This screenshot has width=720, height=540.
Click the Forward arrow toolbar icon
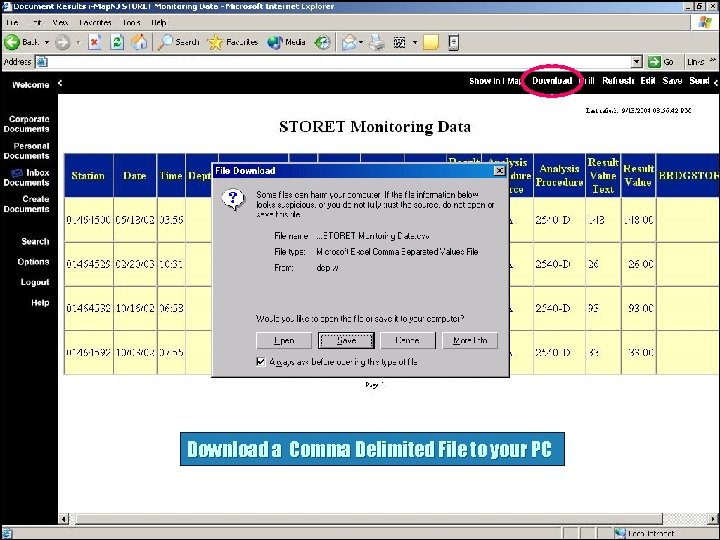(62, 42)
